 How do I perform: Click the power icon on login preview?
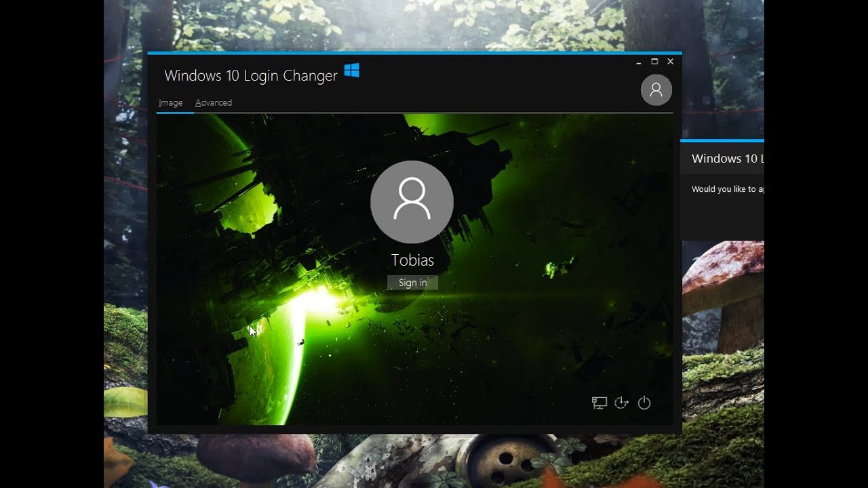644,403
